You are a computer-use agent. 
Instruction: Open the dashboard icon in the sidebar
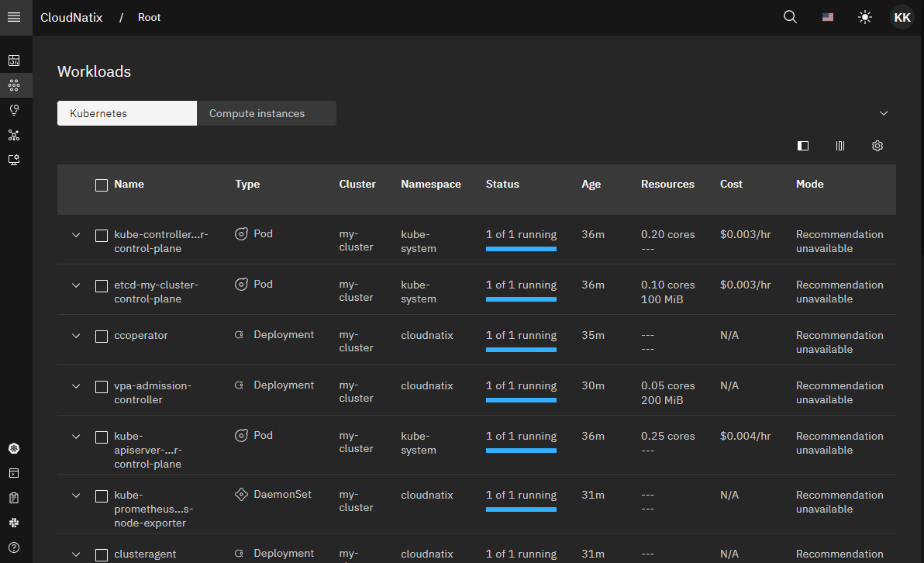[14, 60]
